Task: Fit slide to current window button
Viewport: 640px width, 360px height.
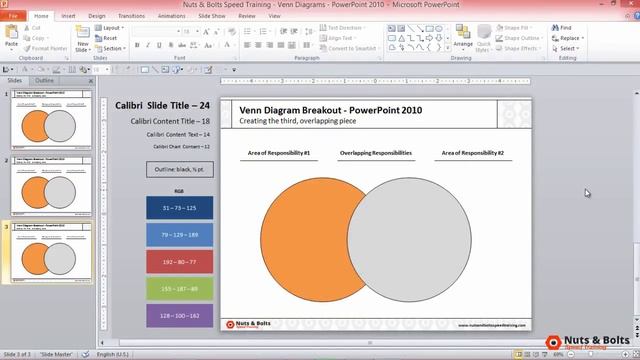Action: [x=636, y=354]
